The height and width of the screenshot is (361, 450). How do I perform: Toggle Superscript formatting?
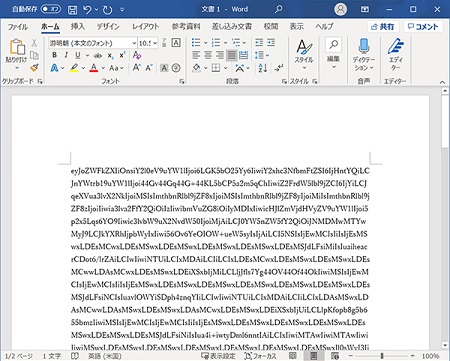coord(122,55)
